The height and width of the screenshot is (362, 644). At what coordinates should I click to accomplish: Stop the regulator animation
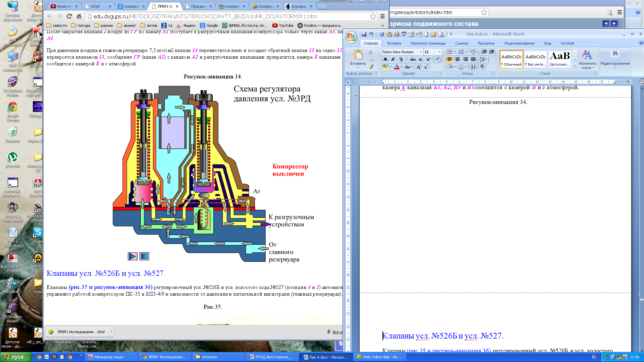coord(144,256)
